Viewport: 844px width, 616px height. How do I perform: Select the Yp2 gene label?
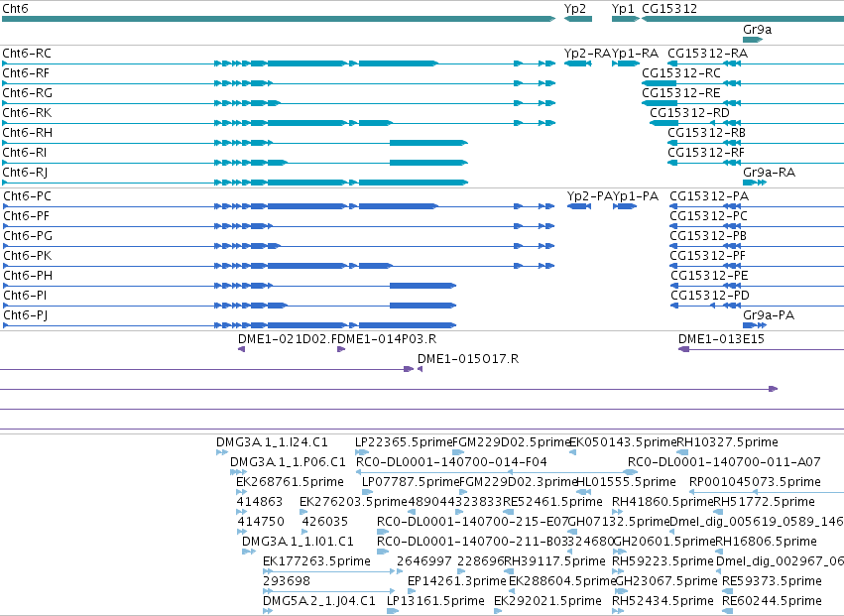[x=575, y=9]
